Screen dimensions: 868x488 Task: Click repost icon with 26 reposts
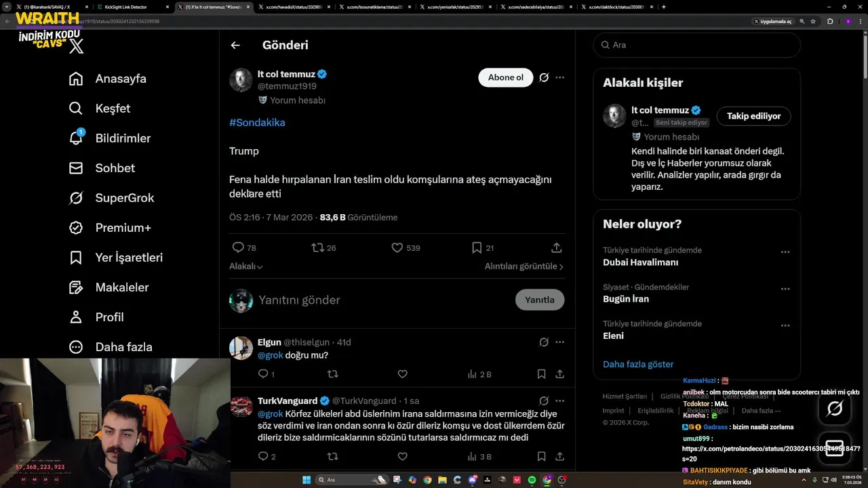[x=317, y=248]
